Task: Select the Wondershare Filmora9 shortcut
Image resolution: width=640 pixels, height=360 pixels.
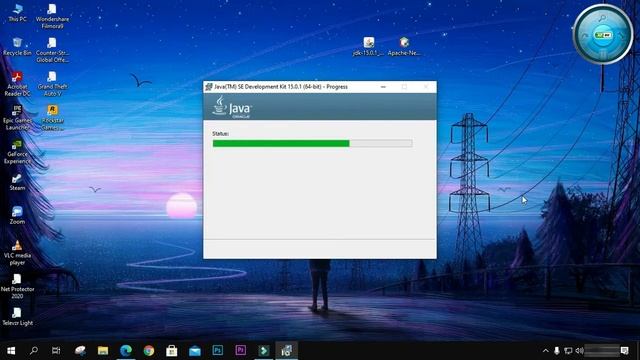Action: click(52, 16)
